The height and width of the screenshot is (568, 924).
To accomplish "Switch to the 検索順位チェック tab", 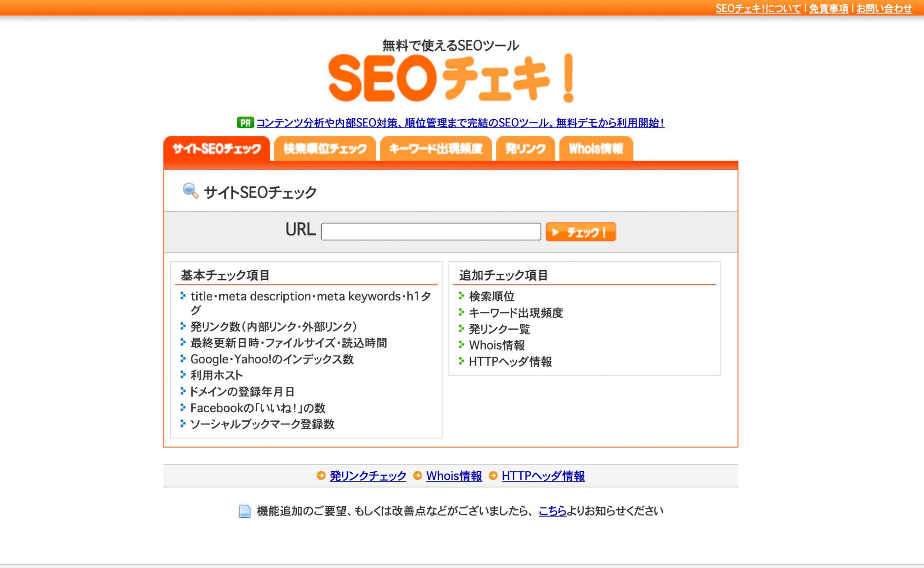I will click(325, 149).
